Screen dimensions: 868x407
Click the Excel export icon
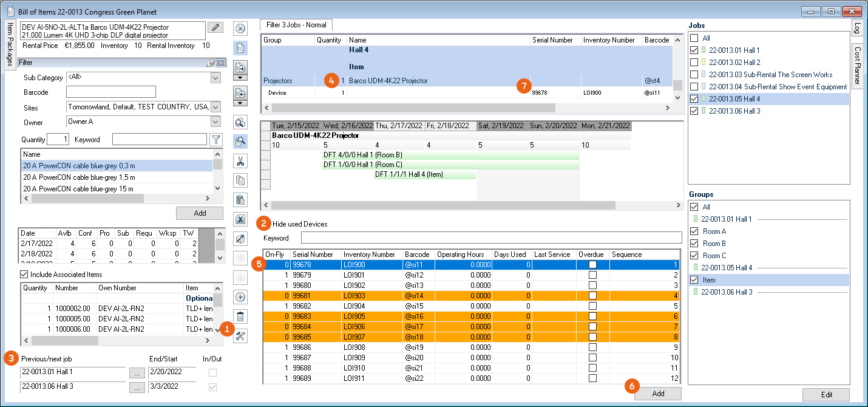[240, 219]
